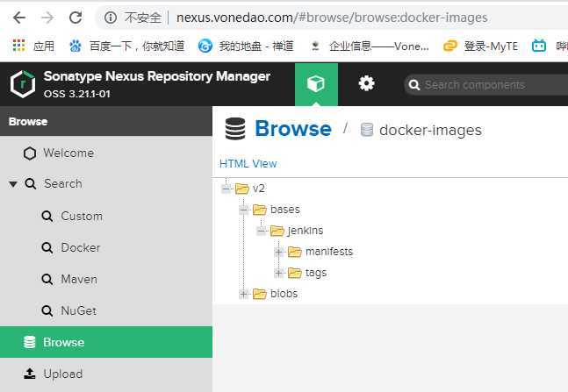Screen dimensions: 568x392
Task: Go back with the browser back arrow
Action: pyautogui.click(x=18, y=18)
